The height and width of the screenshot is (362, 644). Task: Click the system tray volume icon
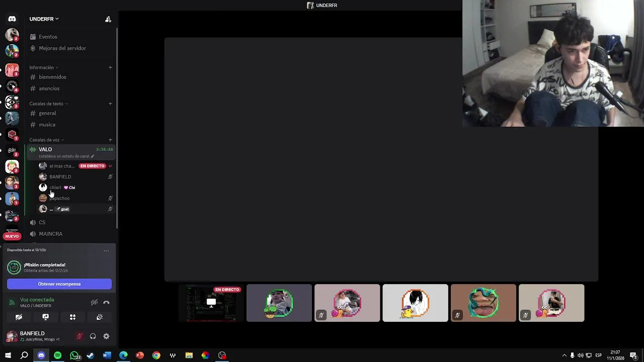581,355
